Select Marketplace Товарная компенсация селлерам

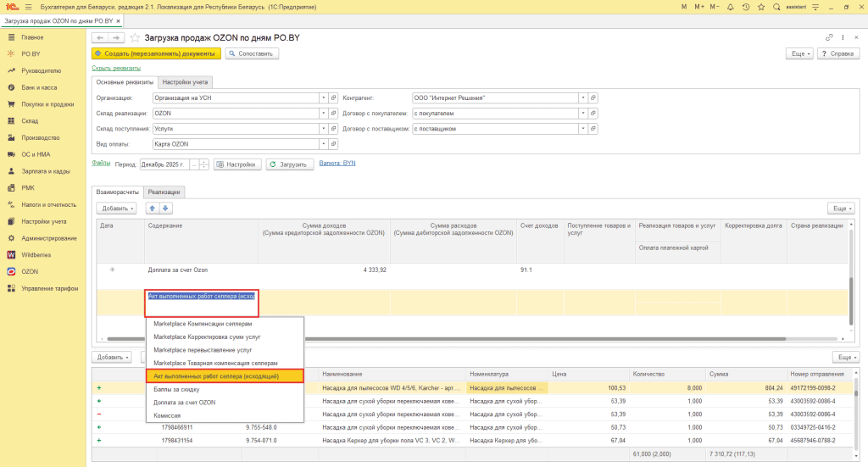pos(225,363)
